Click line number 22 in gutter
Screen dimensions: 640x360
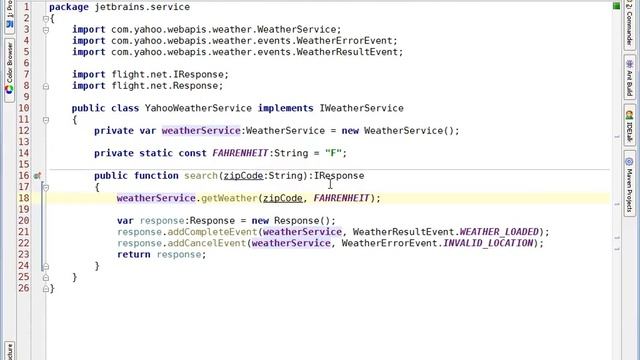pyautogui.click(x=24, y=243)
